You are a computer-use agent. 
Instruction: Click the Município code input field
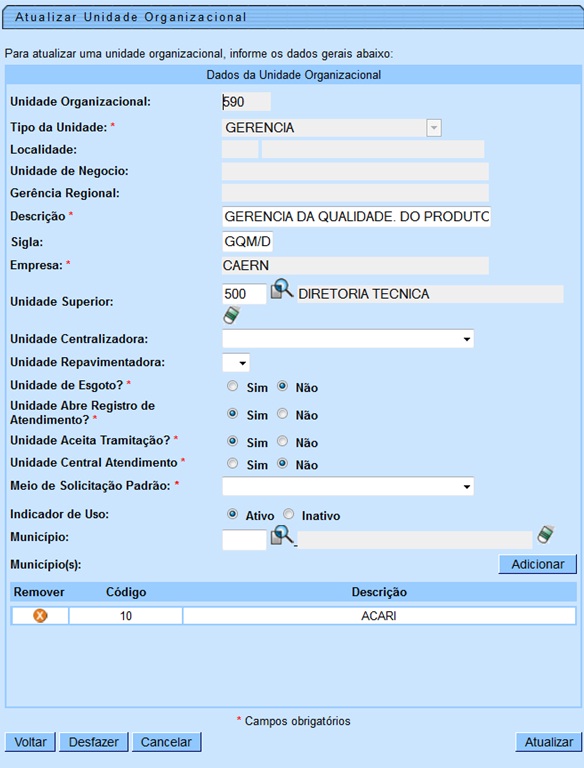(x=244, y=540)
